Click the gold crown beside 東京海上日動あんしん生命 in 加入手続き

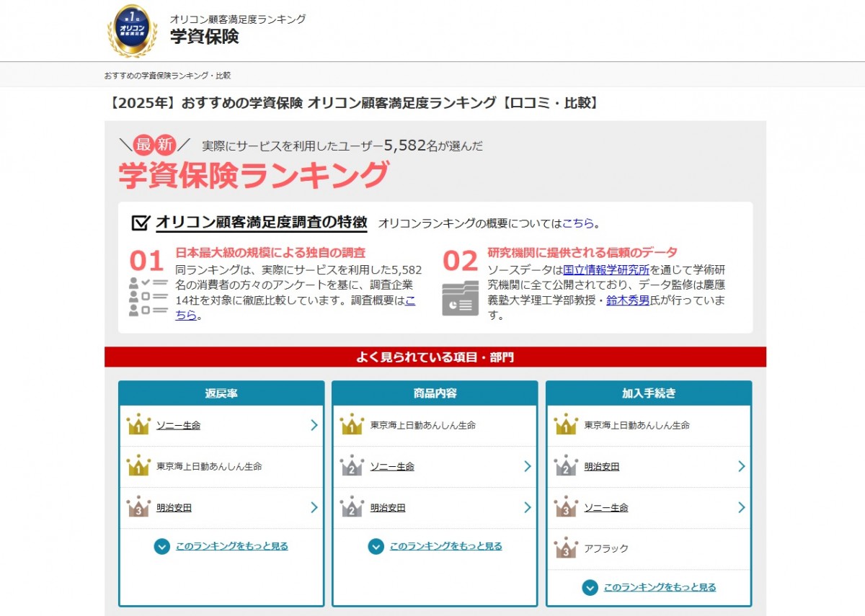tap(566, 424)
